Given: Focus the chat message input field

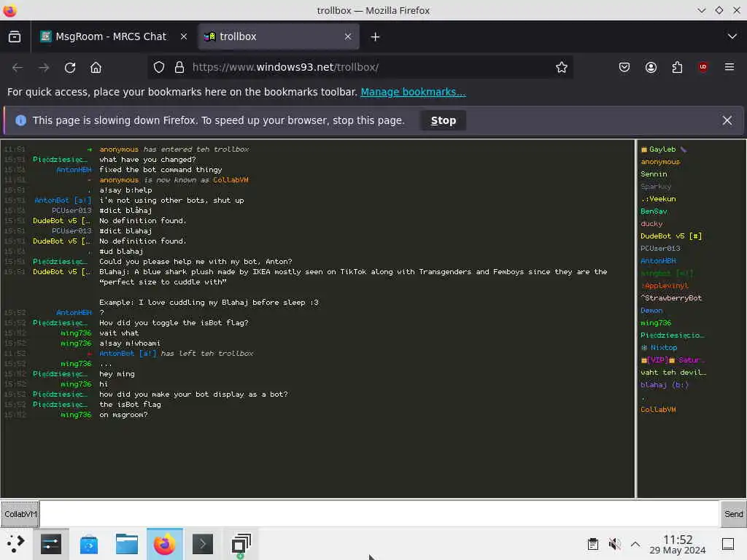Looking at the screenshot, I should (x=379, y=514).
